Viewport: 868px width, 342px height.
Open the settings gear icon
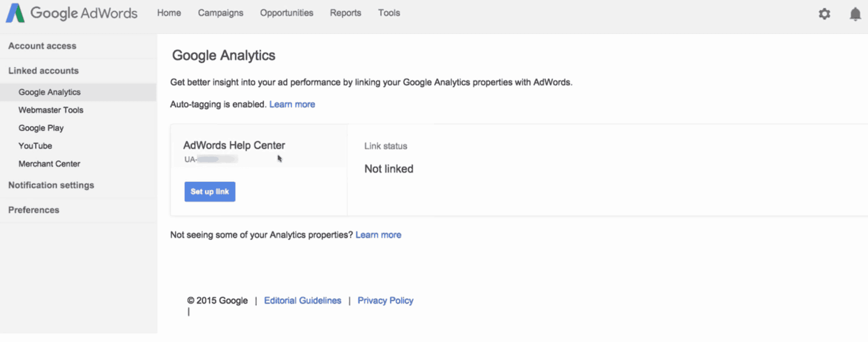824,14
